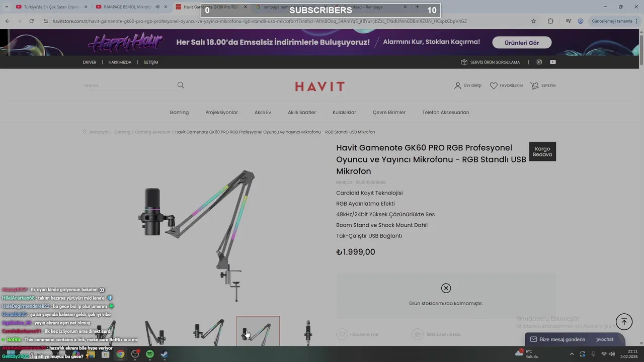The image size is (644, 362).
Task: Open taskbar clock showing 21:11
Action: [629, 354]
